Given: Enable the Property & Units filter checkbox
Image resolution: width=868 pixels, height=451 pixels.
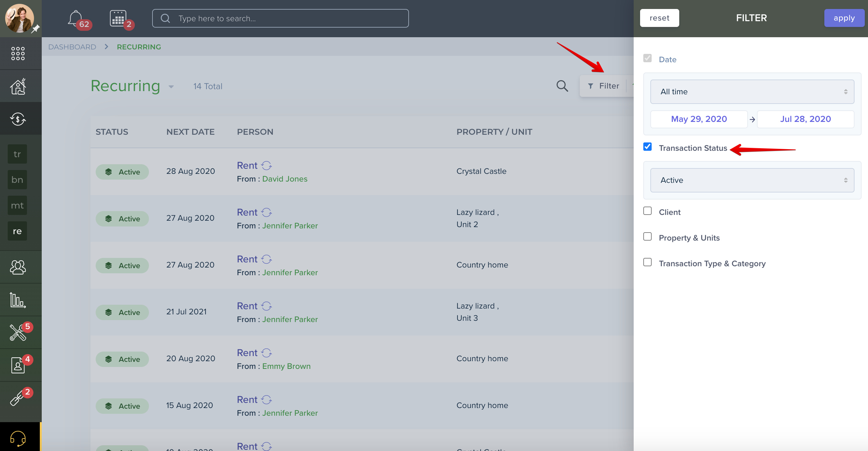Looking at the screenshot, I should [x=647, y=236].
